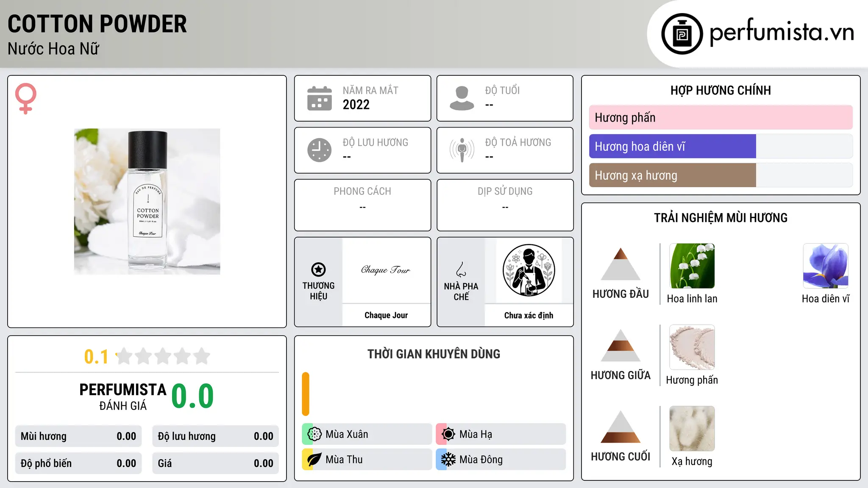
Task: Click the Nước Hoa Nữ subtitle
Action: [53, 49]
